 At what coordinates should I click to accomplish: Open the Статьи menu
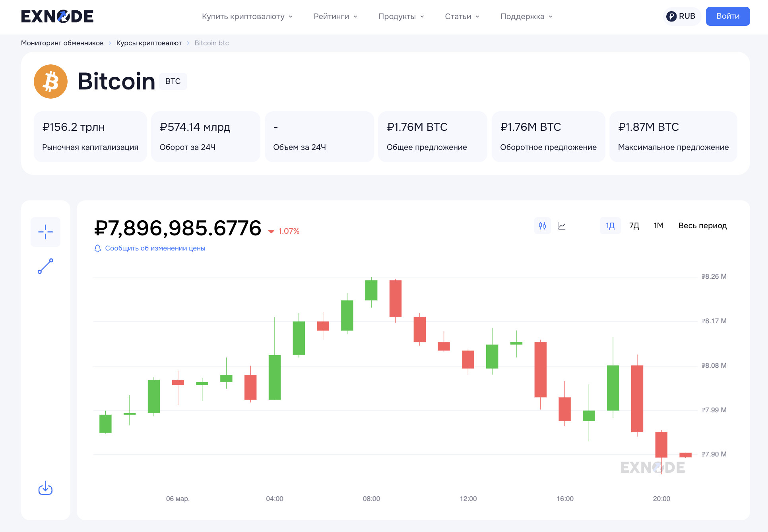point(462,16)
